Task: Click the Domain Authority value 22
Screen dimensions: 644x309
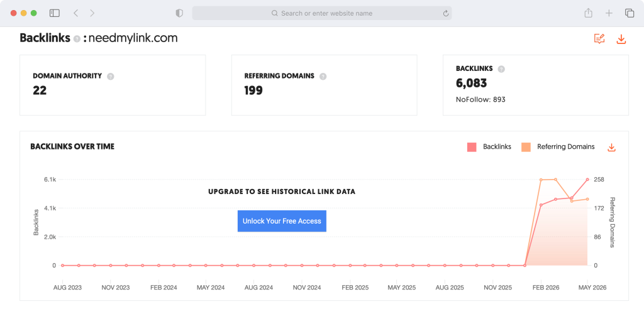Action: click(x=40, y=90)
